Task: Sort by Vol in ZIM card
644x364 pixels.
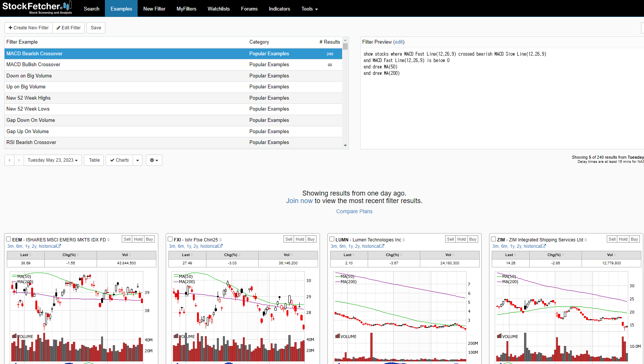Action: (x=611, y=255)
